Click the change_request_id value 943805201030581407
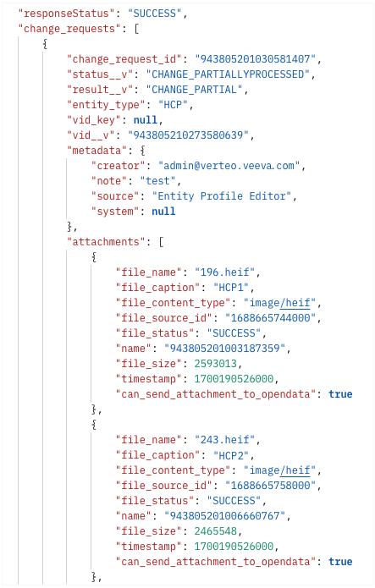375x588 pixels. pyautogui.click(x=256, y=59)
